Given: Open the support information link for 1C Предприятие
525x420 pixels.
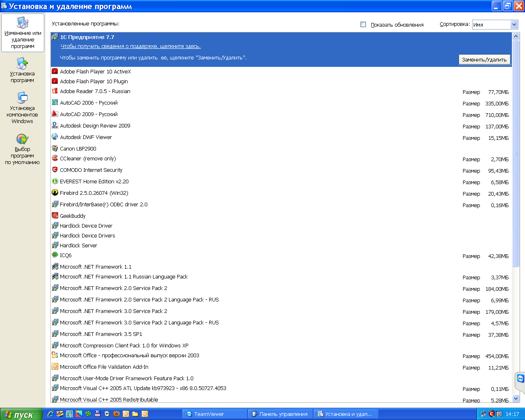Looking at the screenshot, I should pos(131,46).
